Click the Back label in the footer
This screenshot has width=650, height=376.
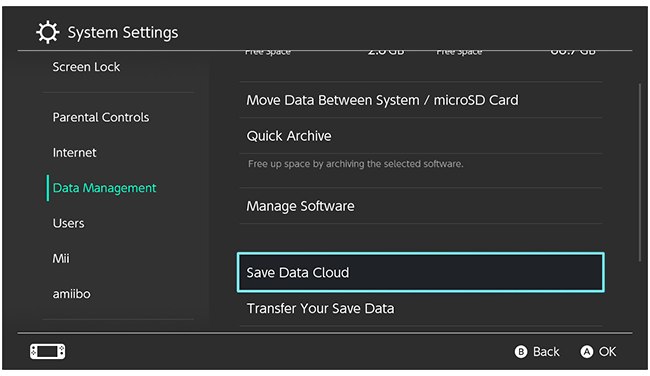point(546,352)
